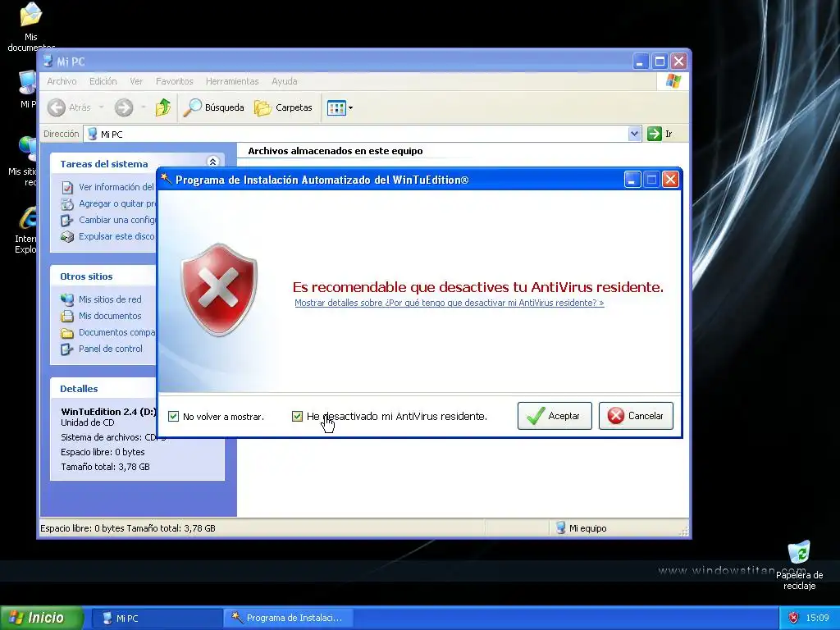
Task: Click the green Ir go button
Action: [660, 134]
